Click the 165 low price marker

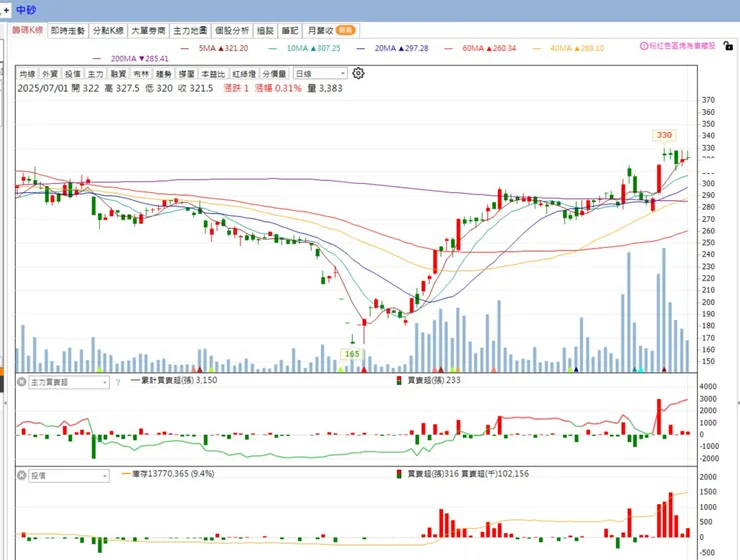tap(352, 354)
